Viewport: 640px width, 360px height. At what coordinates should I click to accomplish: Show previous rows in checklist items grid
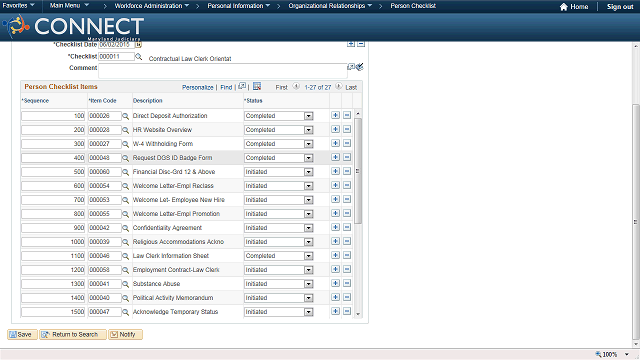coord(296,87)
